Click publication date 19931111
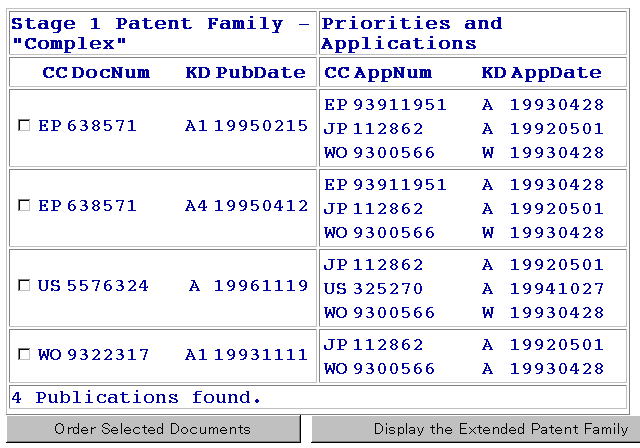The image size is (640, 448). click(x=260, y=354)
